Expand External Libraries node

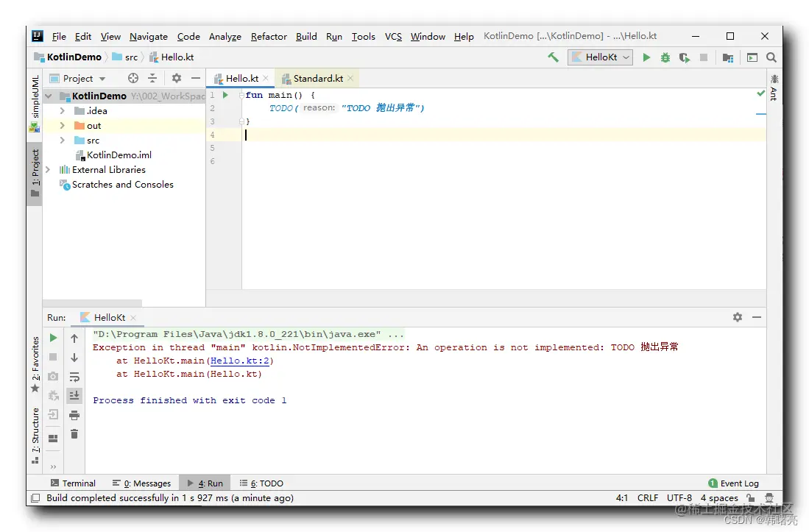pos(48,169)
